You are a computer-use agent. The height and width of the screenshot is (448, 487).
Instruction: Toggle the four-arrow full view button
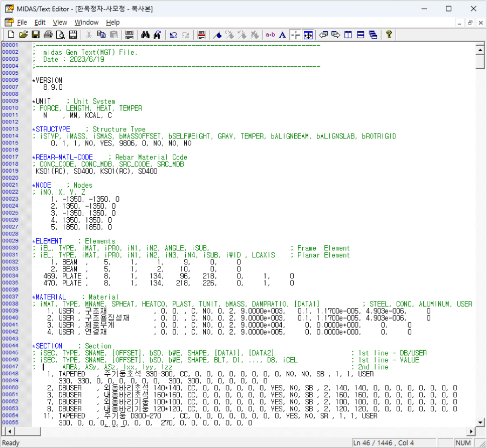(x=308, y=35)
